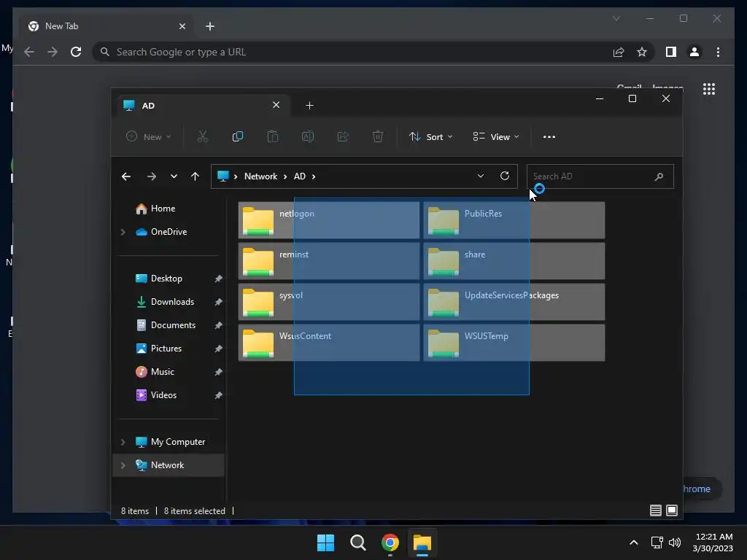This screenshot has height=560, width=747.
Task: Select the UpdateServicesPackages folder
Action: [514, 302]
